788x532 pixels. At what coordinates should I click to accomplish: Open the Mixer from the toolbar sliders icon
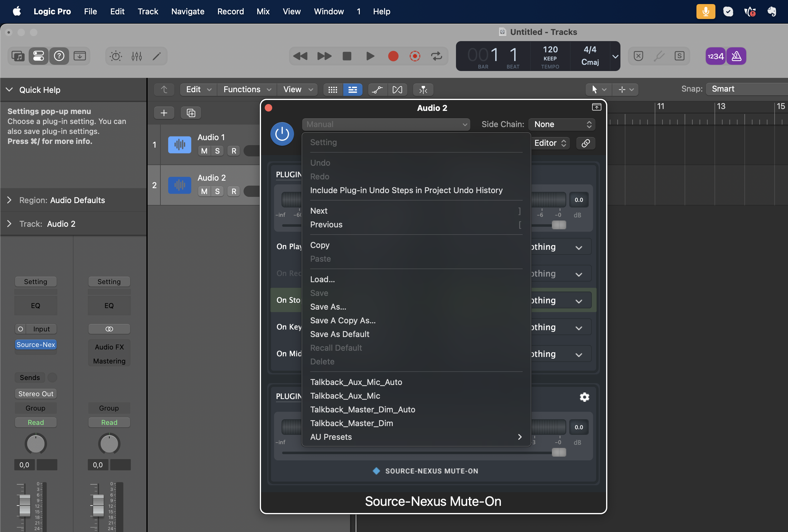136,56
